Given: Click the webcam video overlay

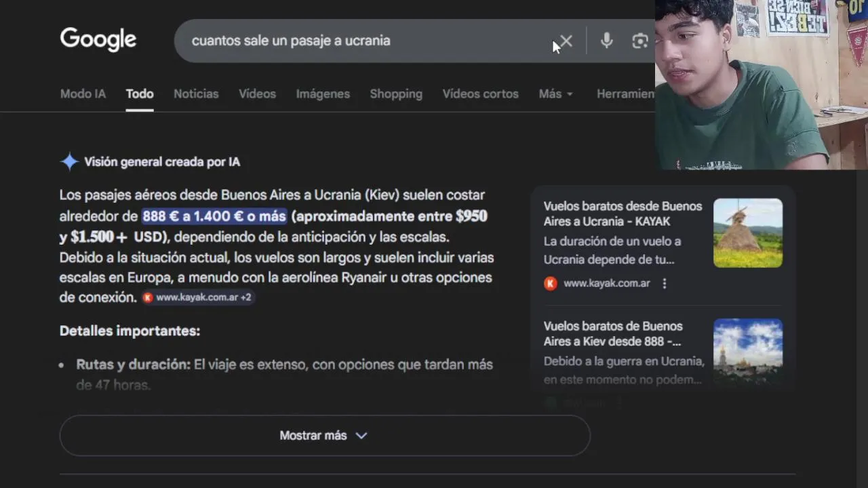Looking at the screenshot, I should [762, 85].
